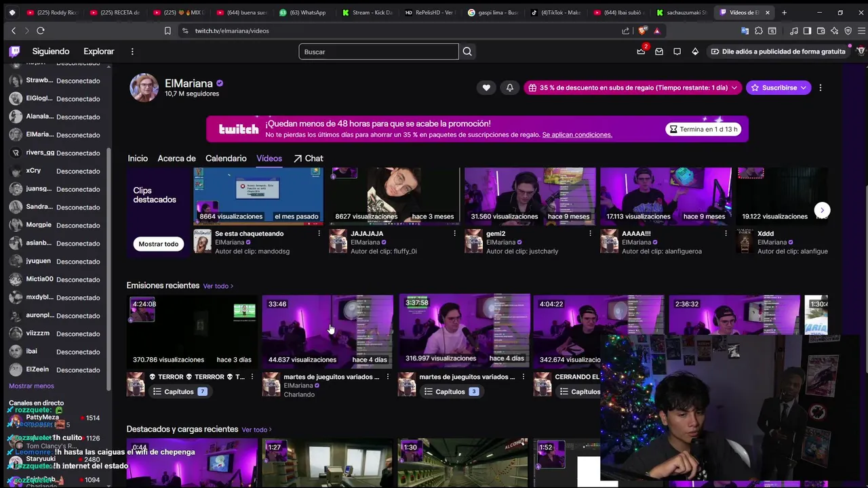Select the Videos tab
Viewport: 868px width, 488px height.
point(269,158)
